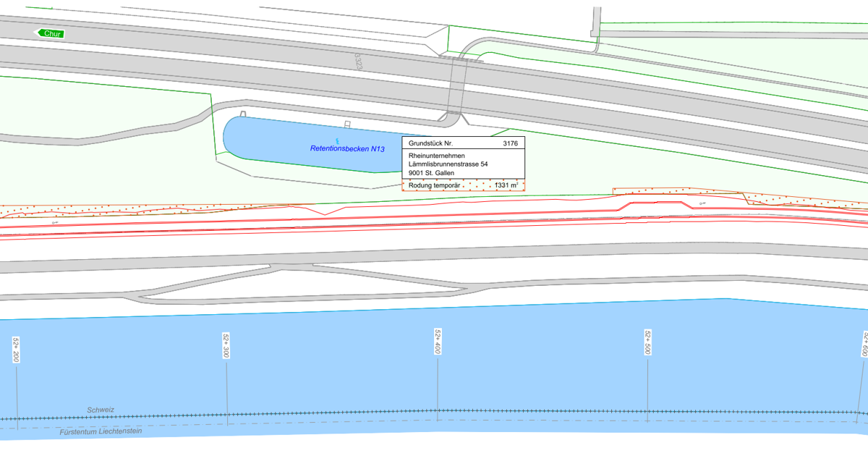Click the Schweiz border label
Screen dimensions: 868x456
(101, 410)
